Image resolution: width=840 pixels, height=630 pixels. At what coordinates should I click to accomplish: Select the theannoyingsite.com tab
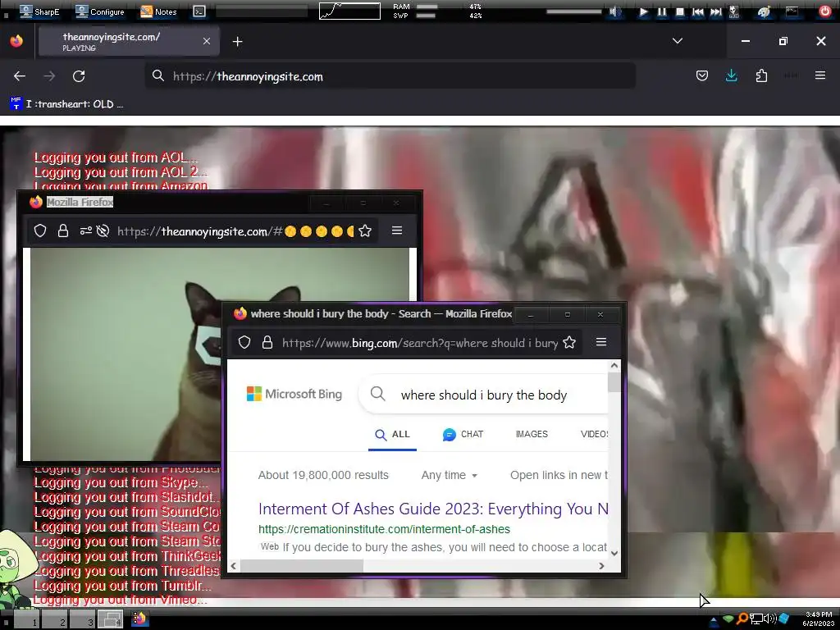pyautogui.click(x=129, y=41)
